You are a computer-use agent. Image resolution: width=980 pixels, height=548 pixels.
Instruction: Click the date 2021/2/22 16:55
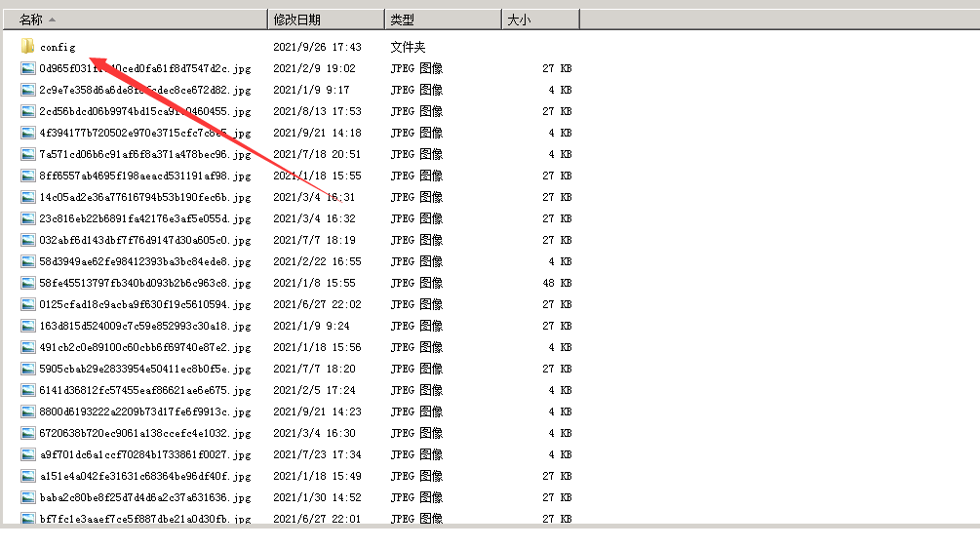317,261
